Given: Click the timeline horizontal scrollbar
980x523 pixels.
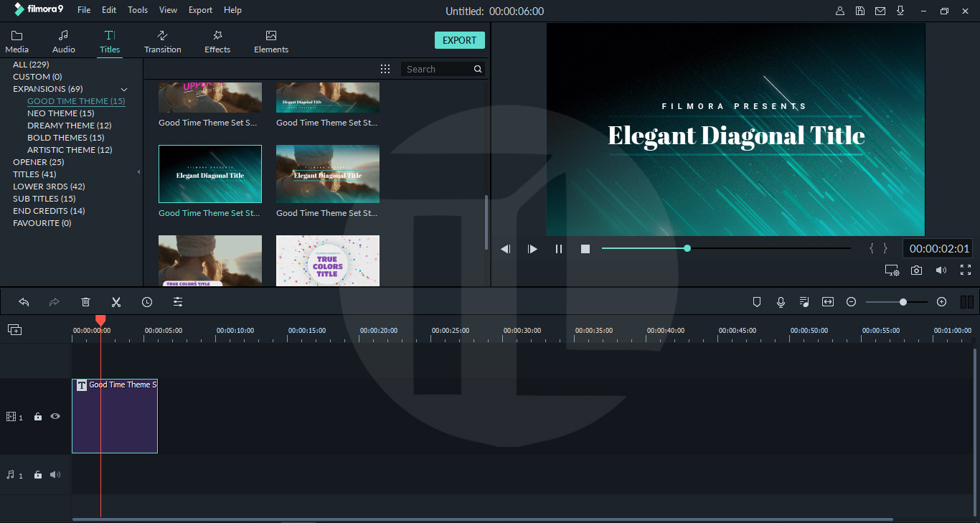Looking at the screenshot, I should pos(483,519).
